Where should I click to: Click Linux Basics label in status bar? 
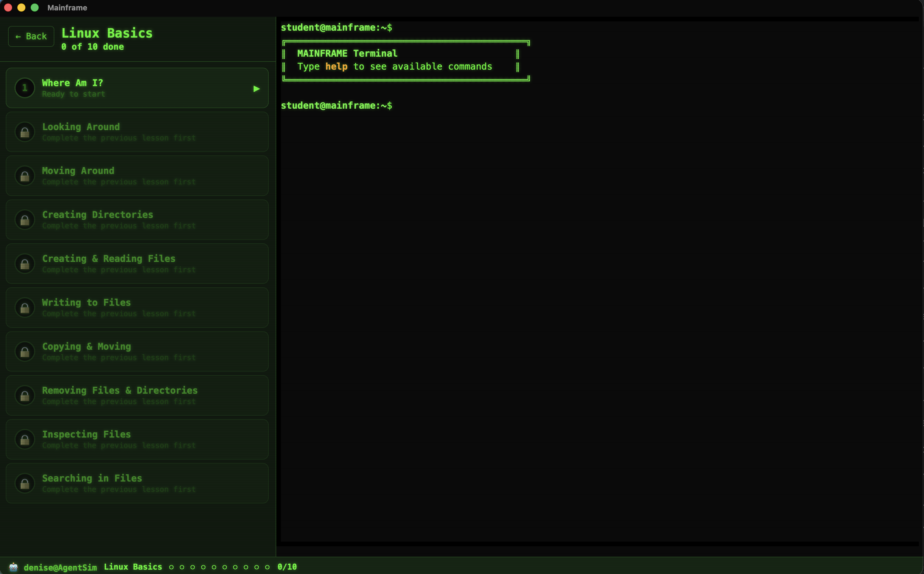[133, 567]
